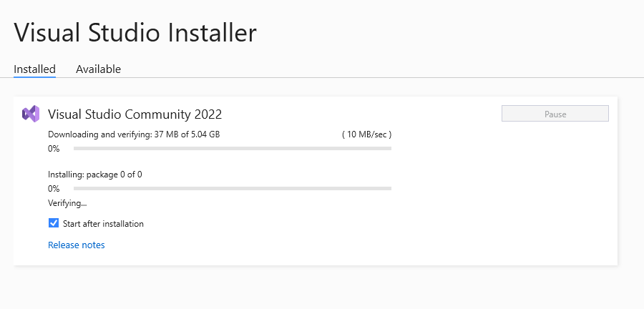The image size is (644, 309).
Task: Click the Visual Studio Community purple logo icon
Action: [31, 114]
